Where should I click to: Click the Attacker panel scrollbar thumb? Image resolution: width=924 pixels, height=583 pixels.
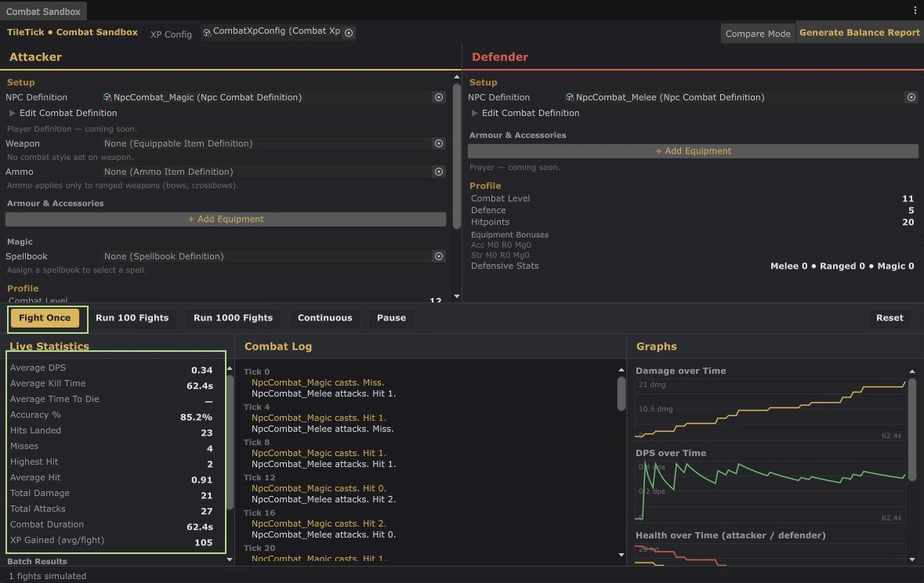[x=457, y=156]
